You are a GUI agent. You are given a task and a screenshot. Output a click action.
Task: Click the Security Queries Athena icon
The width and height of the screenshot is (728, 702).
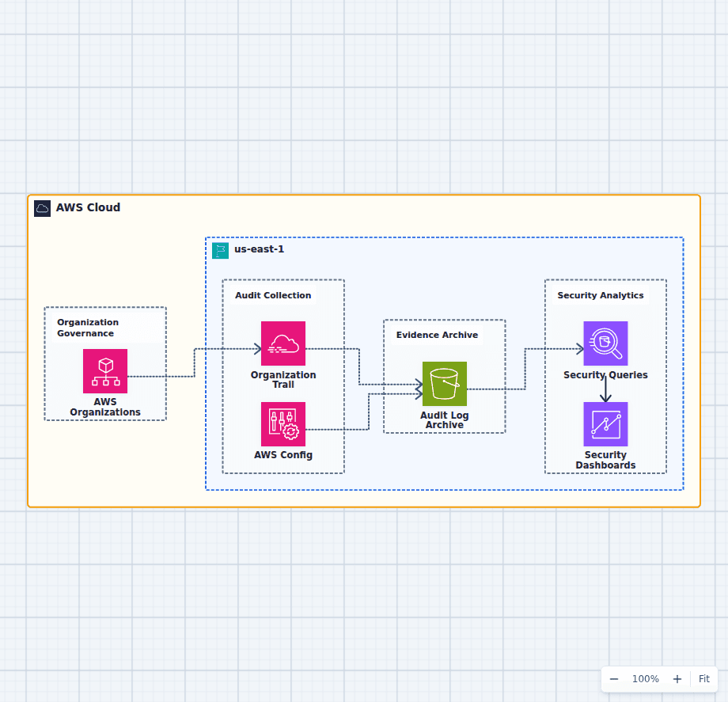(x=605, y=343)
